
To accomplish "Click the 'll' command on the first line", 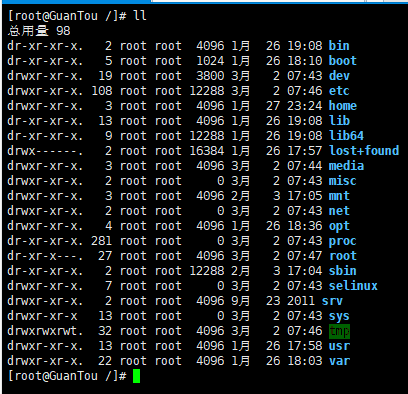I will pos(140,16).
